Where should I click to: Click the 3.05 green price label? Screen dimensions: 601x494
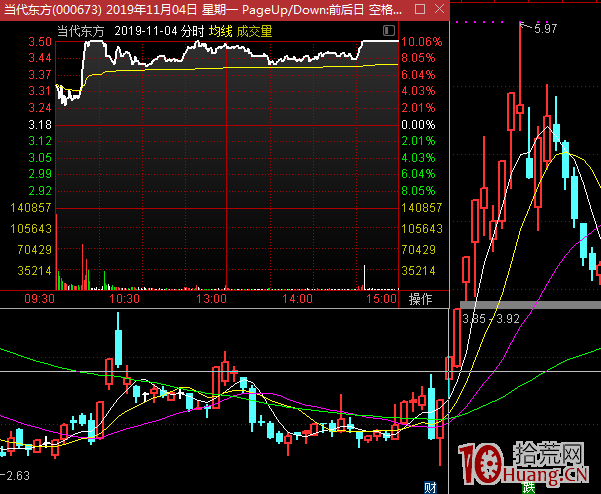coord(40,158)
